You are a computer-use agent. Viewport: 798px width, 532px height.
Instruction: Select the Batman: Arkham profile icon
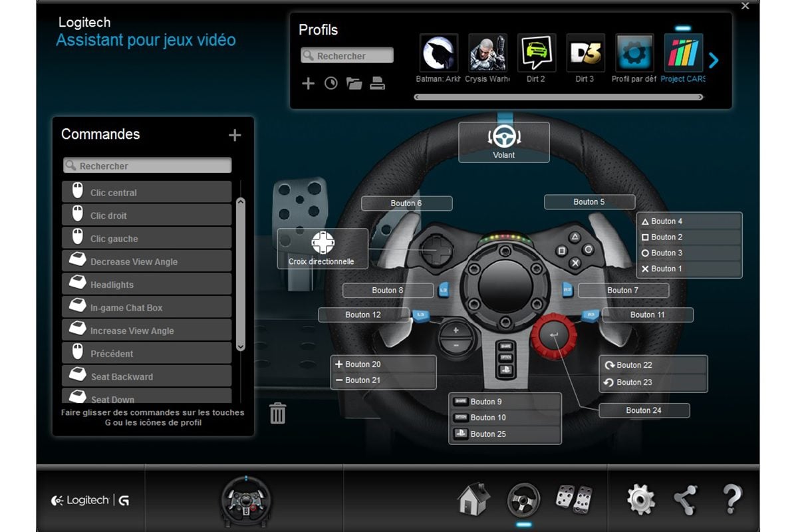coord(439,53)
